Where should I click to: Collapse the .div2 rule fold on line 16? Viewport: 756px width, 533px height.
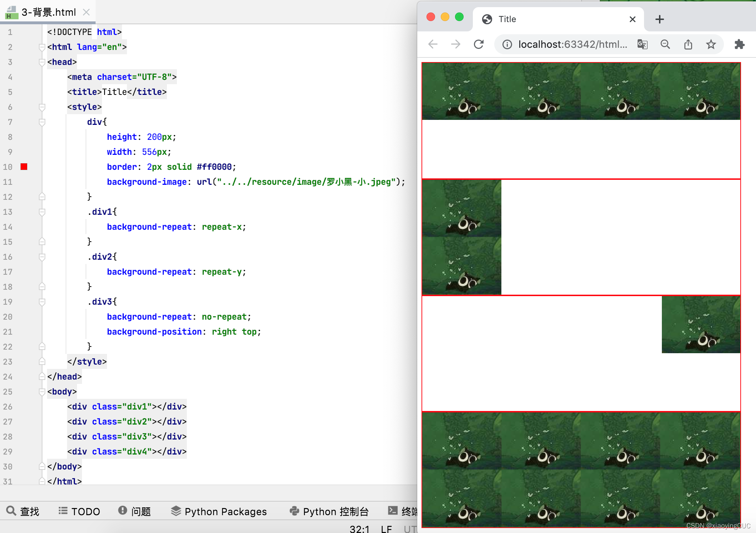(42, 257)
